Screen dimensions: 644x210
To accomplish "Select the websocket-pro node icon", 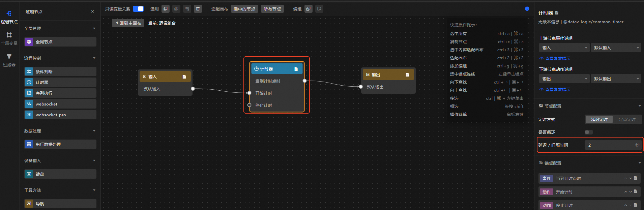I will [x=29, y=115].
